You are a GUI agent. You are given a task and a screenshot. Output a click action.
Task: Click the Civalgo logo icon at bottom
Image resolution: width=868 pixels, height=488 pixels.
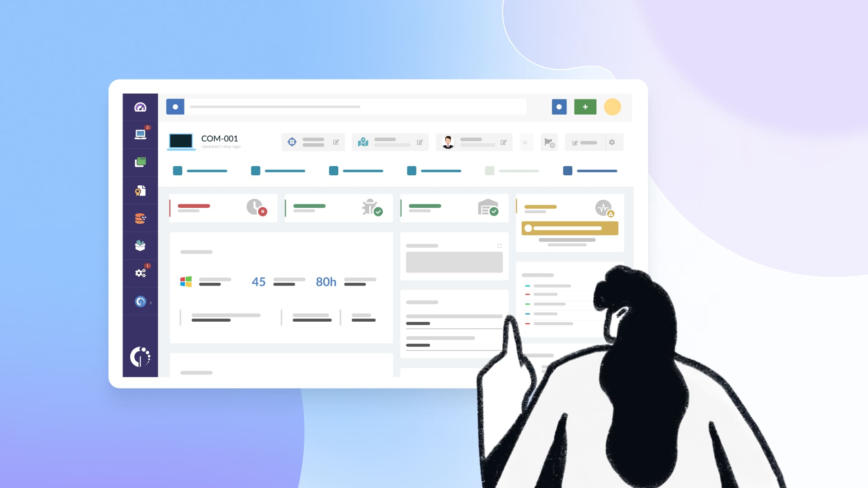pos(140,357)
